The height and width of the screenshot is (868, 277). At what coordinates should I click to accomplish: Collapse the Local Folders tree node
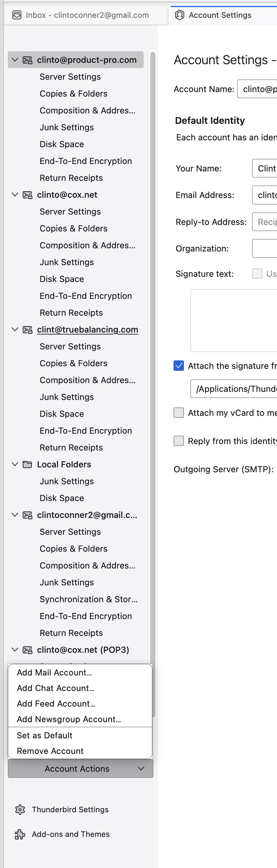click(x=15, y=464)
